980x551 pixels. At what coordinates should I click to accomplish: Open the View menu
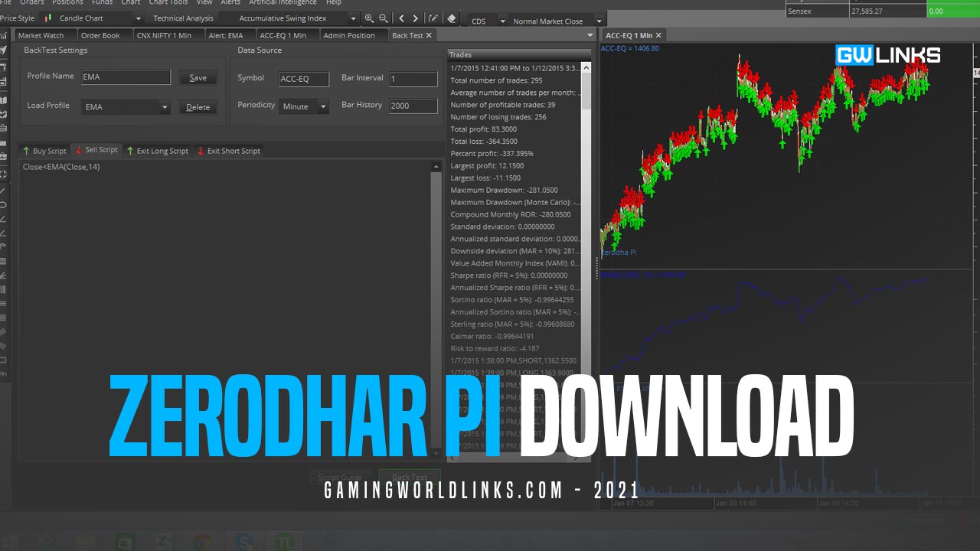pyautogui.click(x=204, y=2)
